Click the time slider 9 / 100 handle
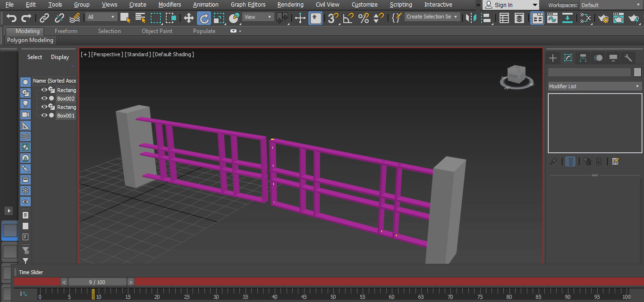The width and height of the screenshot is (644, 302). click(97, 282)
